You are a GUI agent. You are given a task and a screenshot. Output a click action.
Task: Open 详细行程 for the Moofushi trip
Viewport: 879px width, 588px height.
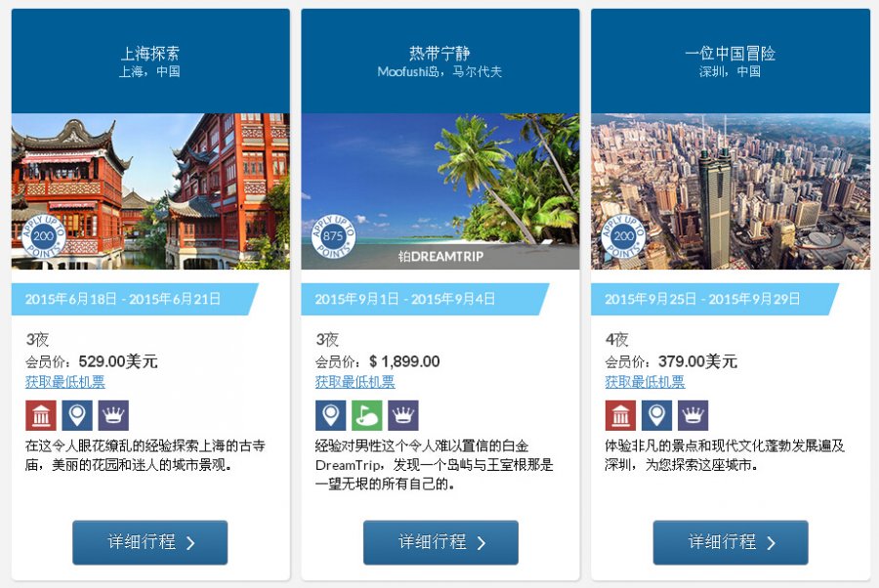[x=440, y=542]
